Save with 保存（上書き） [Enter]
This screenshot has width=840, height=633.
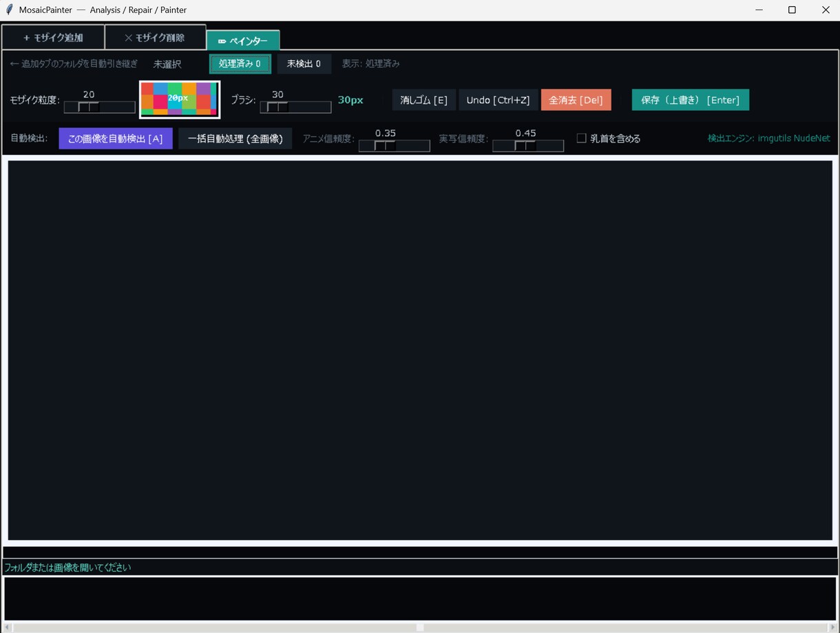(691, 100)
